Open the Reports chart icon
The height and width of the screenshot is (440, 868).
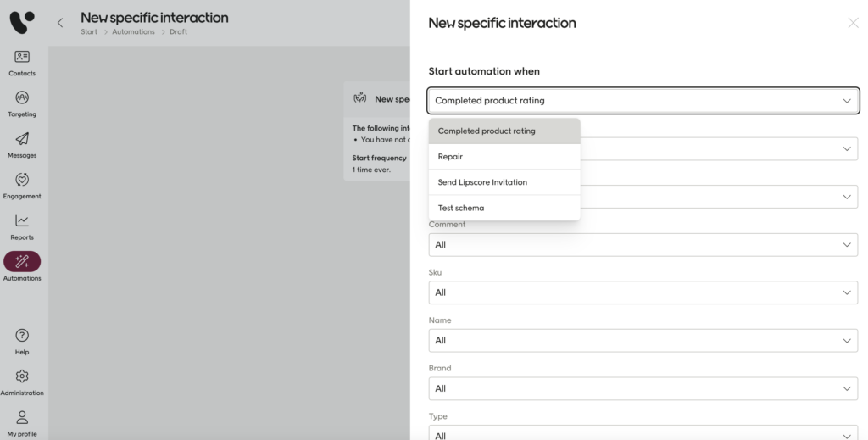pyautogui.click(x=22, y=221)
